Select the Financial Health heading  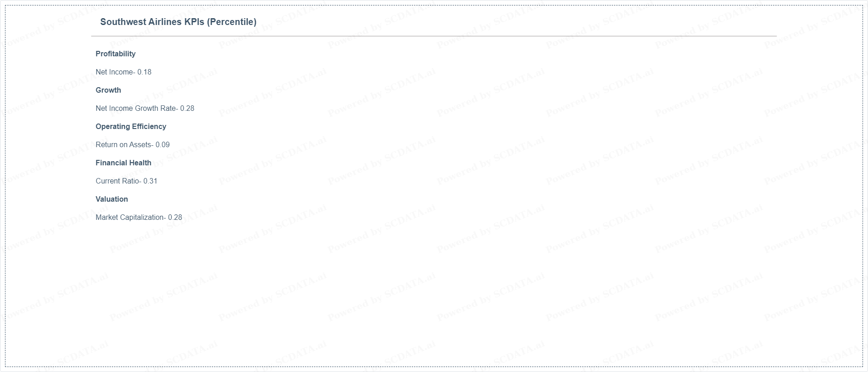(124, 163)
